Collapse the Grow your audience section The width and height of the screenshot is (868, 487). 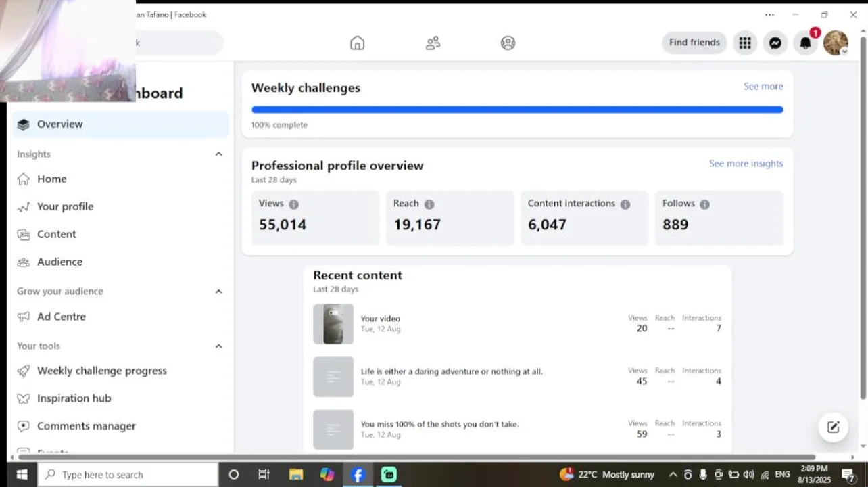[x=218, y=292]
